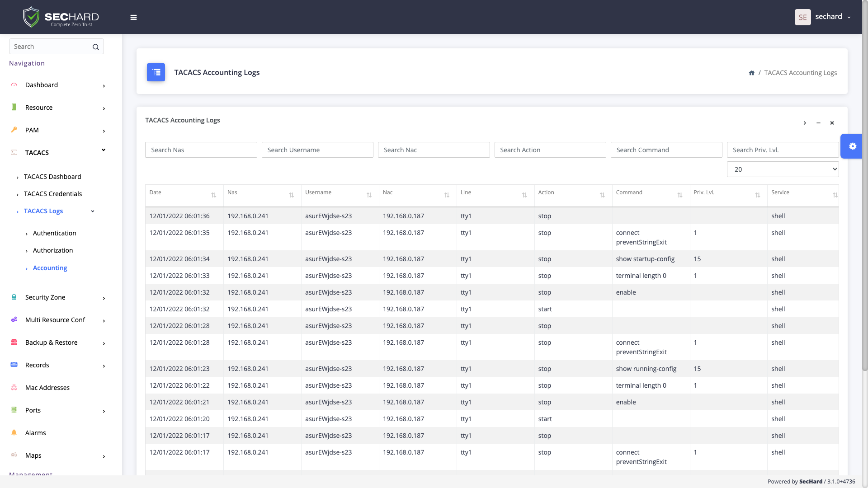The width and height of the screenshot is (868, 488).
Task: Click the home breadcrumb icon
Action: (751, 73)
